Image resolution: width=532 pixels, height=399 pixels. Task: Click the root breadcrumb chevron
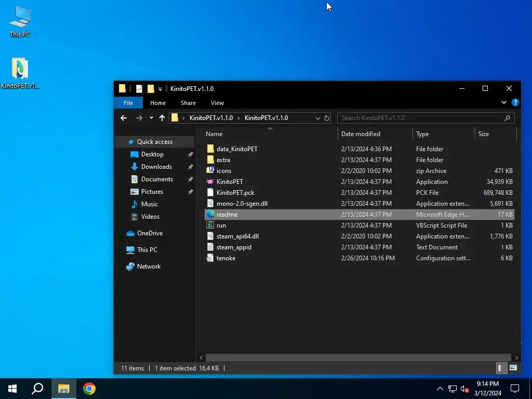tap(183, 118)
